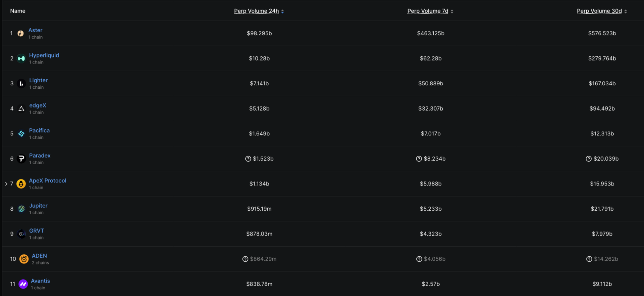This screenshot has width=644, height=296.
Task: Open the GRVT protocol link
Action: tap(37, 231)
